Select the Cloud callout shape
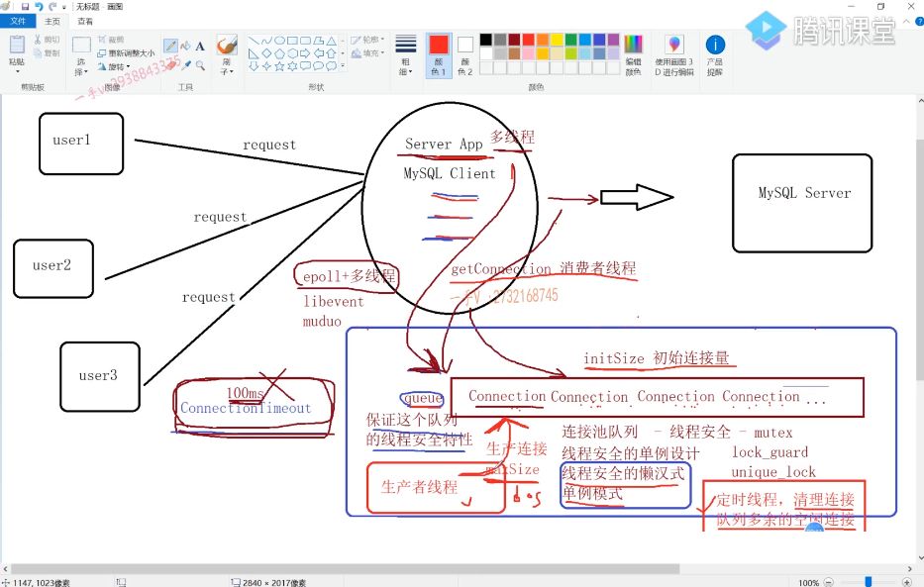The height and width of the screenshot is (587, 924). click(331, 66)
